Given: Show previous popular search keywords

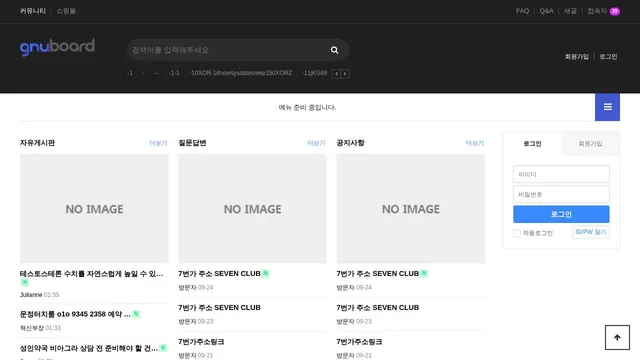Looking at the screenshot, I should coord(336,74).
